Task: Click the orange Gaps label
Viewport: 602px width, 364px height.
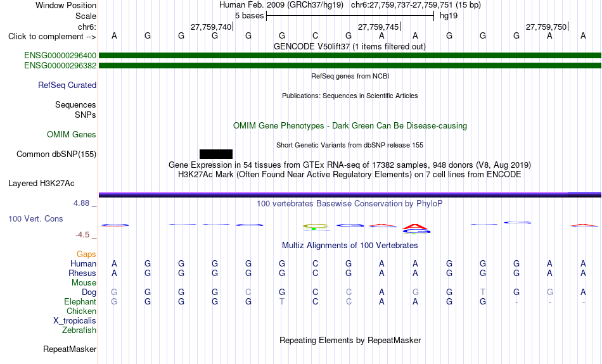Action: click(x=86, y=254)
